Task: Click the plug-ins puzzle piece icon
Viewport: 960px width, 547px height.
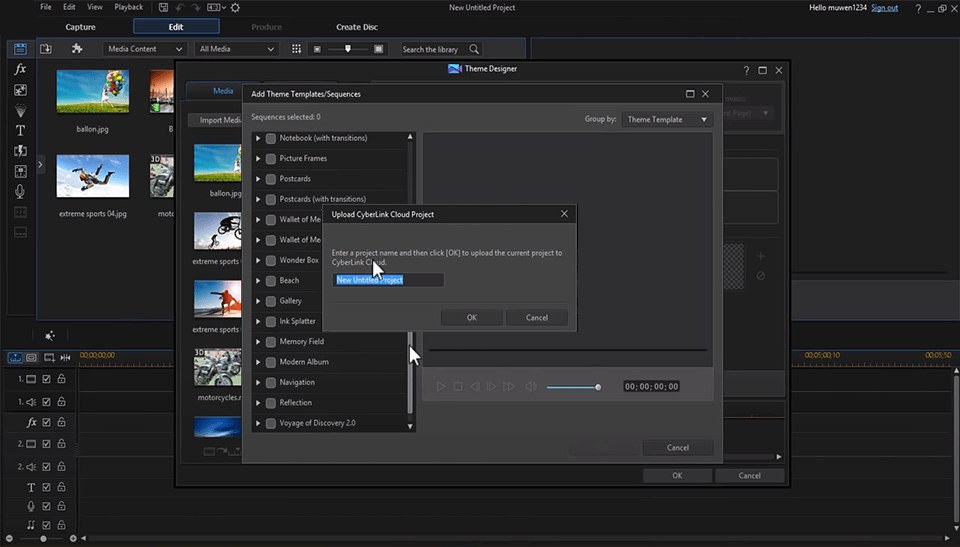Action: point(77,49)
